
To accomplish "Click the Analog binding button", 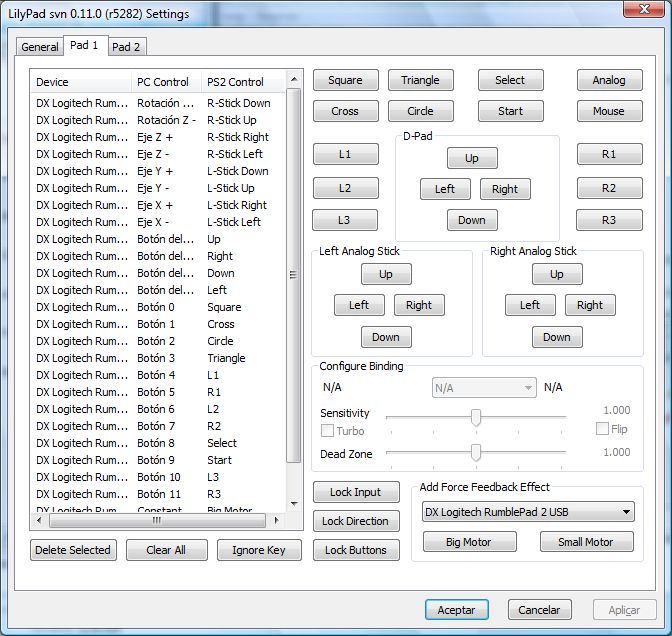I will pyautogui.click(x=609, y=80).
